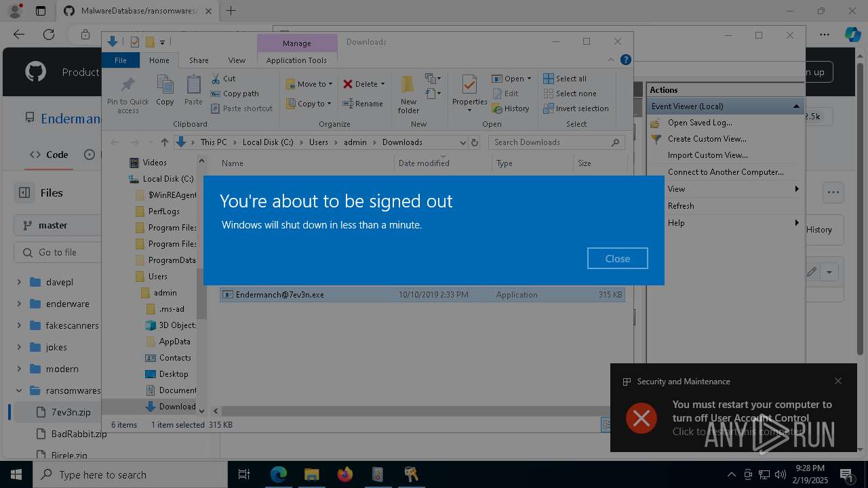
Task: Click the Manage contextual tab
Action: pos(297,43)
